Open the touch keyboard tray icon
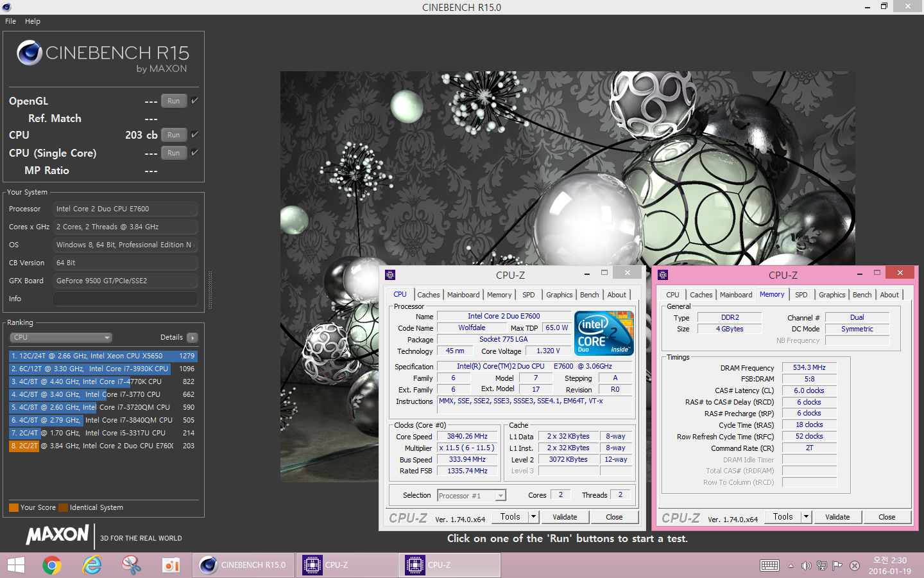This screenshot has height=578, width=924. [x=769, y=566]
